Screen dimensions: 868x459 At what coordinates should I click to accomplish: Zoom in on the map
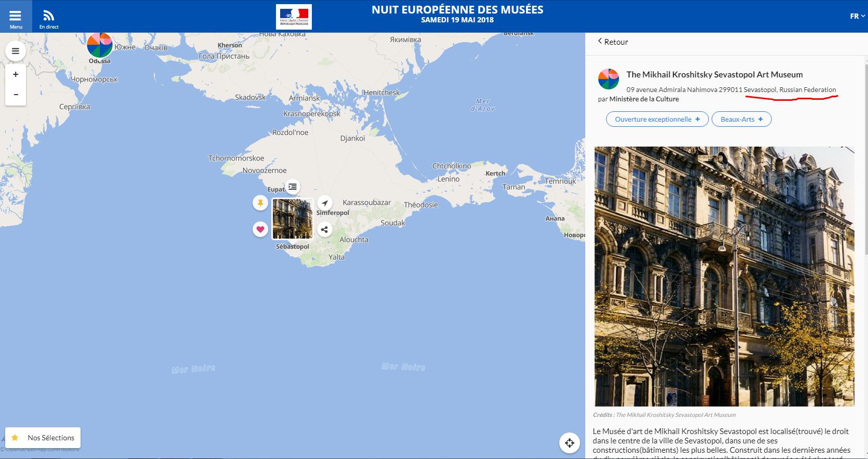[x=16, y=74]
